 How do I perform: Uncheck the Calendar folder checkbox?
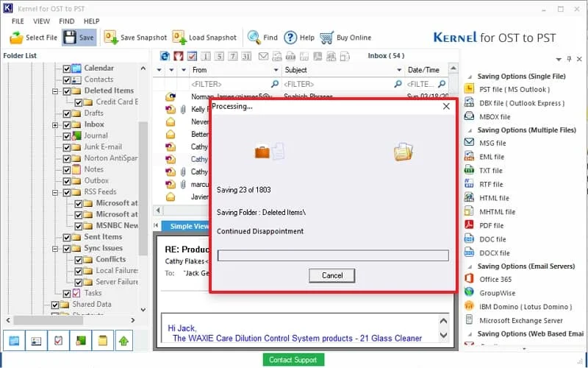pyautogui.click(x=66, y=68)
